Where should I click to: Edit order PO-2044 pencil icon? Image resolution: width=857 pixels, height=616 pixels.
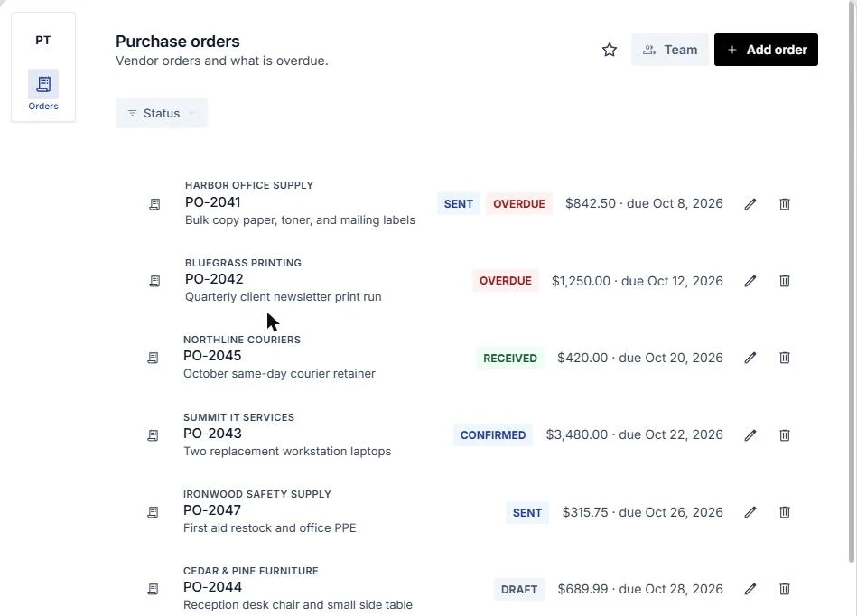click(x=750, y=589)
